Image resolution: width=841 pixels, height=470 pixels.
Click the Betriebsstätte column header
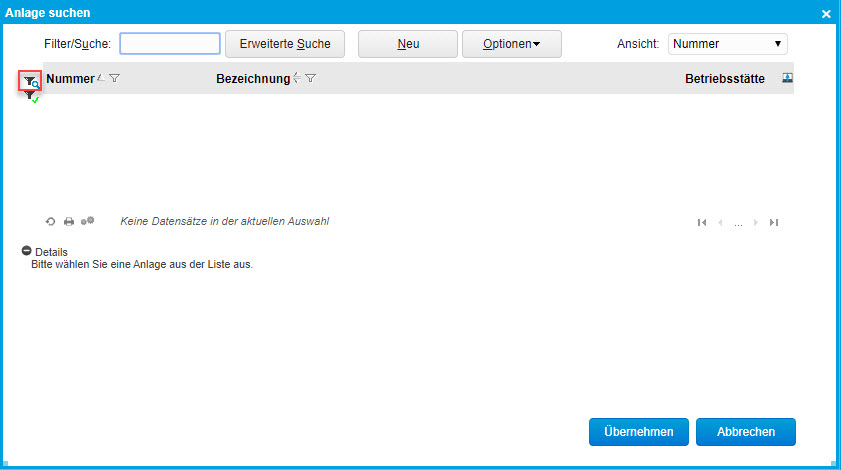pos(725,79)
